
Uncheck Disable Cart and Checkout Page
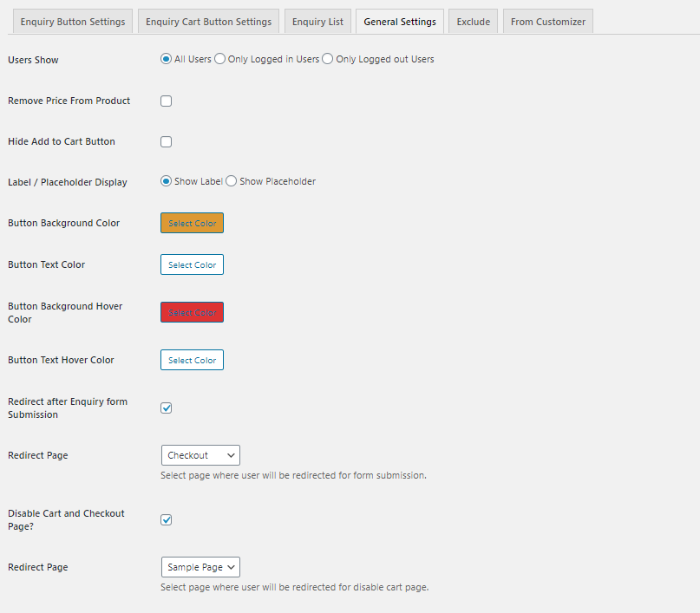166,519
